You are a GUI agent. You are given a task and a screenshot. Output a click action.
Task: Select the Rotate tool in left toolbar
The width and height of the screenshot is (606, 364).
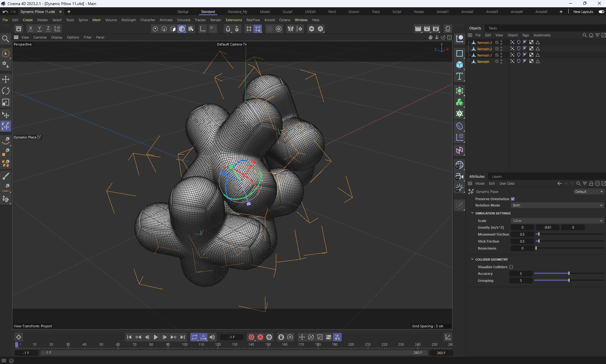point(6,91)
